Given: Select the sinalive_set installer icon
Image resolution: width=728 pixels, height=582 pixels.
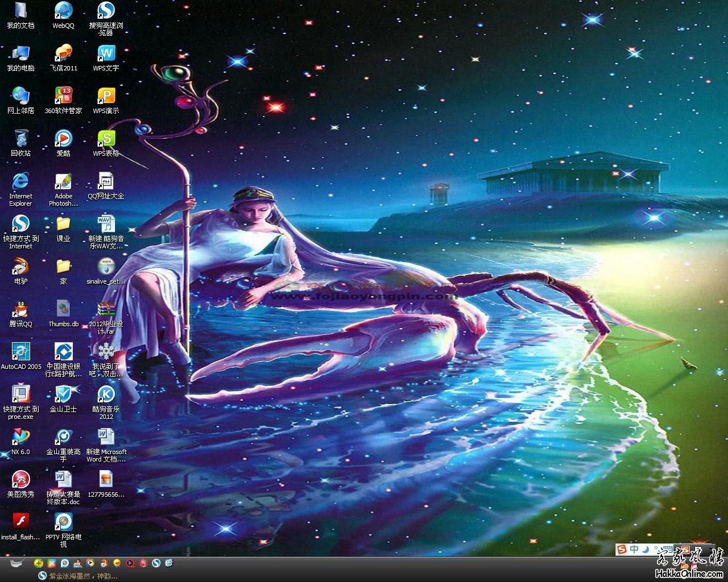Looking at the screenshot, I should pyautogui.click(x=106, y=271).
